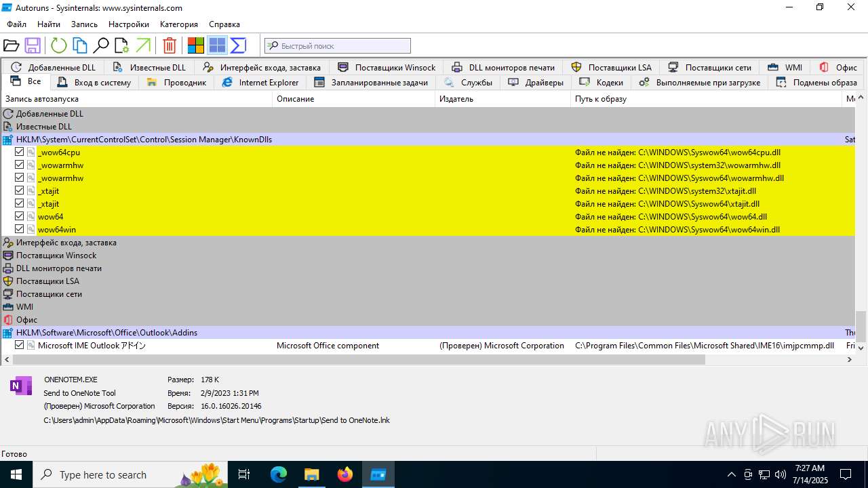
Task: Open the Справка menu
Action: tap(224, 24)
